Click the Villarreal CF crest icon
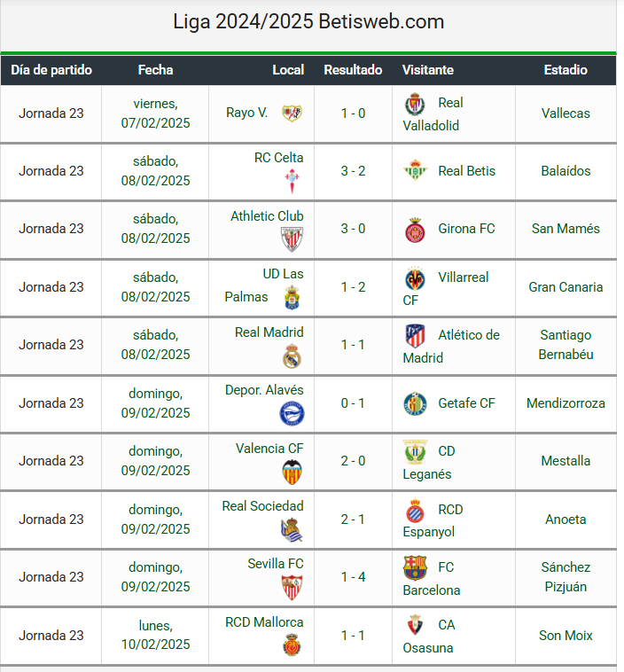 (x=415, y=278)
